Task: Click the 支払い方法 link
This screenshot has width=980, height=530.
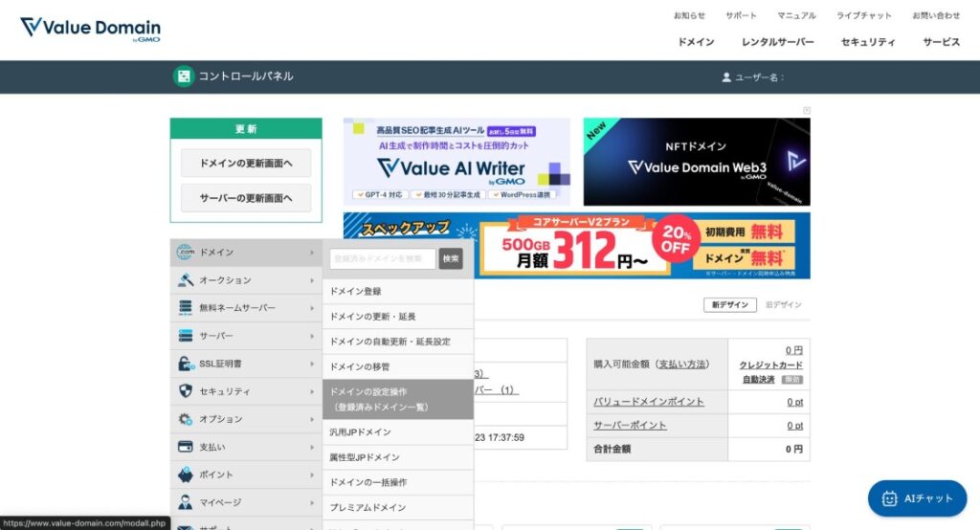Action: coord(682,364)
